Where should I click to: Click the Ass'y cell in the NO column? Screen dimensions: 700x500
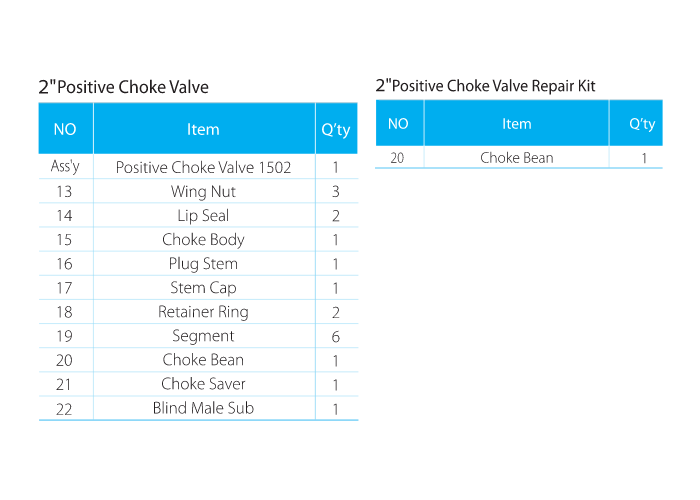coord(65,167)
